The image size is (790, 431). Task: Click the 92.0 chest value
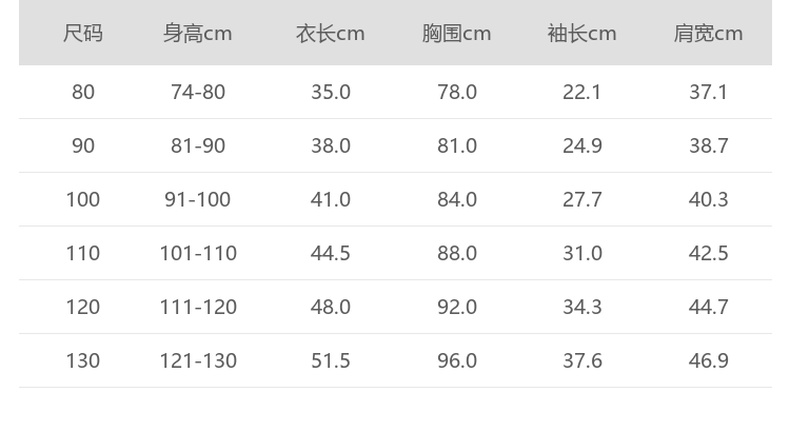456,307
